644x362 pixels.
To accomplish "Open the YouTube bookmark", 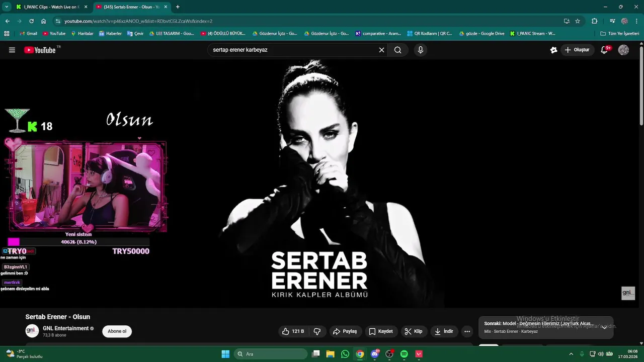I will [x=54, y=34].
